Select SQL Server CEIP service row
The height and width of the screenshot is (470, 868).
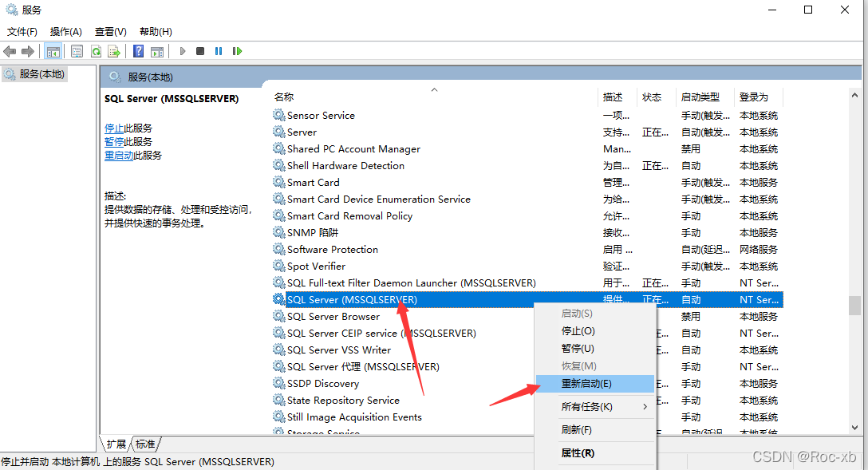point(527,334)
